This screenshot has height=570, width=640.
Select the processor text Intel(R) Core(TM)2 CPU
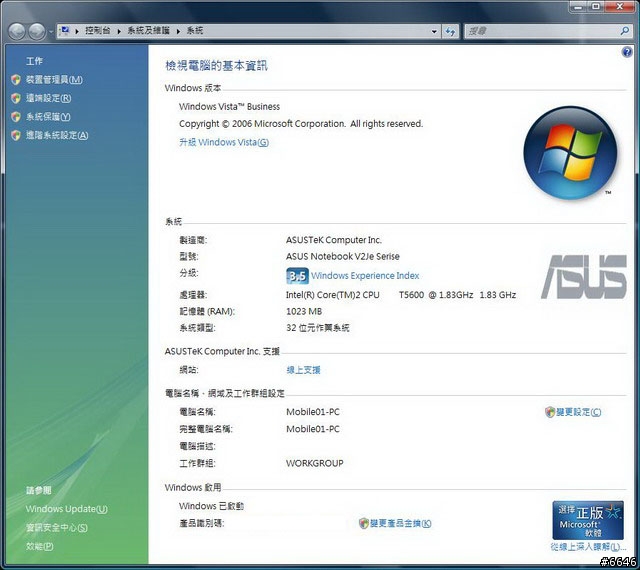click(333, 295)
